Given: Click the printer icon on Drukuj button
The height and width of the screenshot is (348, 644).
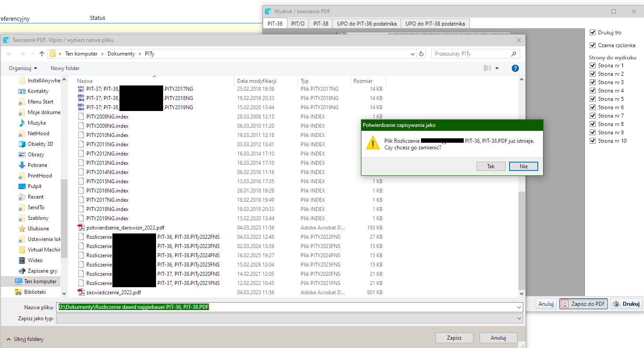Looking at the screenshot, I should click(x=616, y=304).
